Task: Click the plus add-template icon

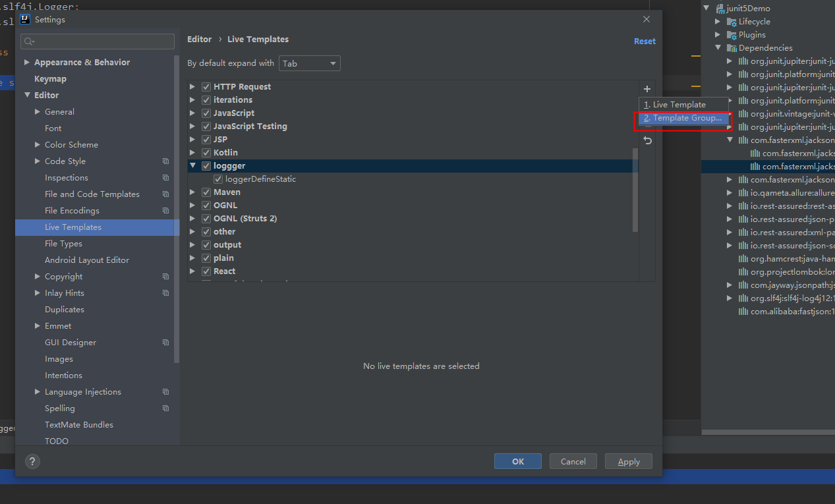Action: click(647, 89)
